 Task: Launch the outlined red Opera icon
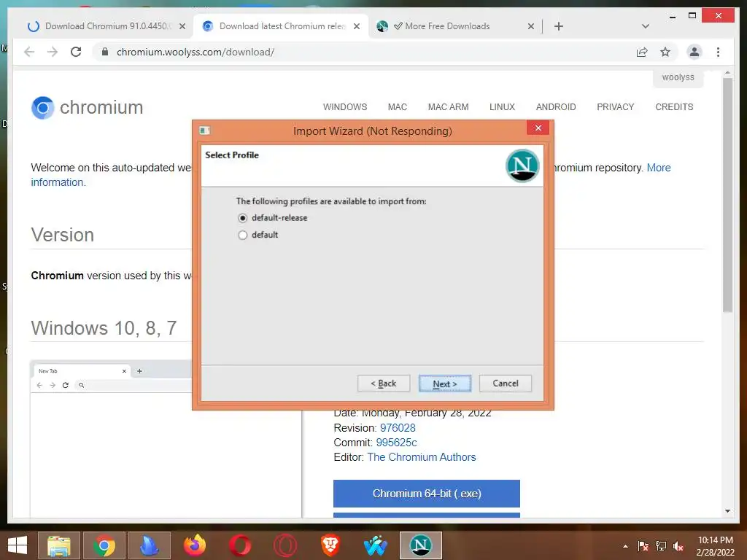(x=285, y=545)
